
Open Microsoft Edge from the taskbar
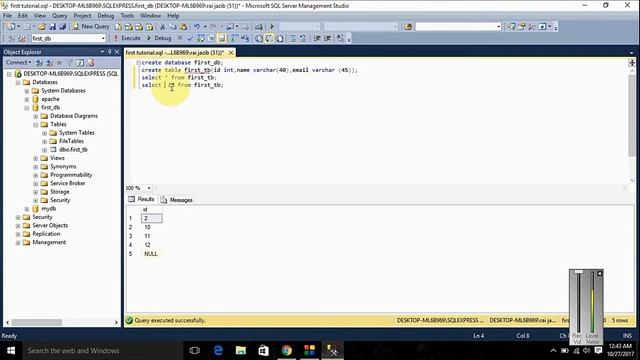pyautogui.click(x=218, y=351)
